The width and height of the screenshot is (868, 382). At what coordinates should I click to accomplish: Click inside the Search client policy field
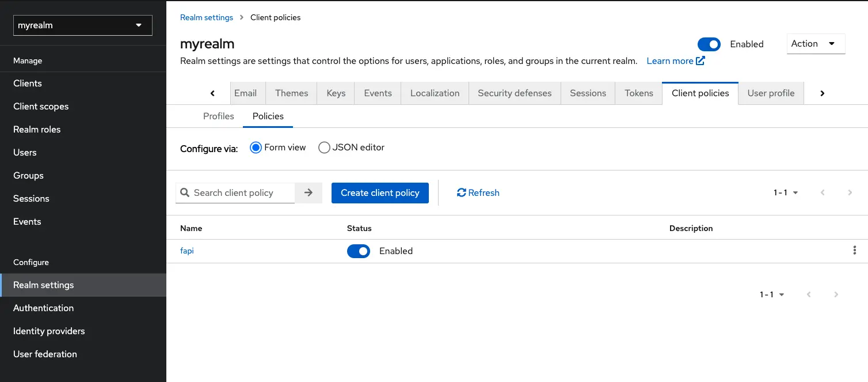[242, 192]
